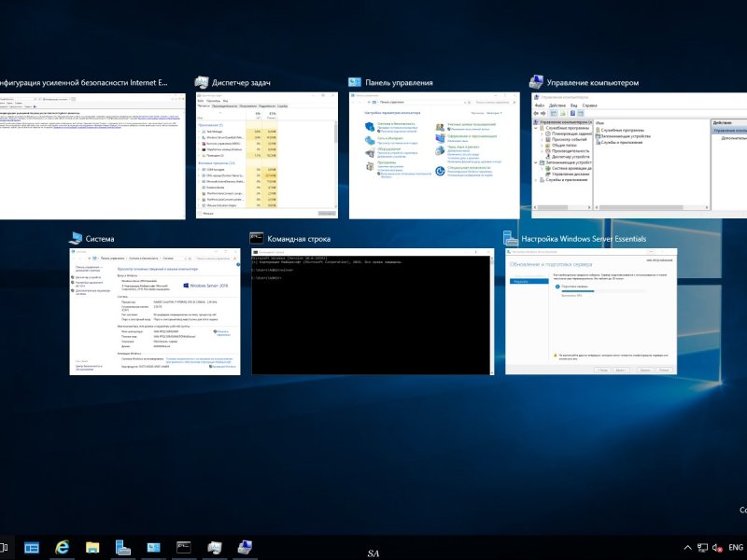747x560 pixels.
Task: Click the icon beside the Управление компьютером title
Action: [x=536, y=82]
